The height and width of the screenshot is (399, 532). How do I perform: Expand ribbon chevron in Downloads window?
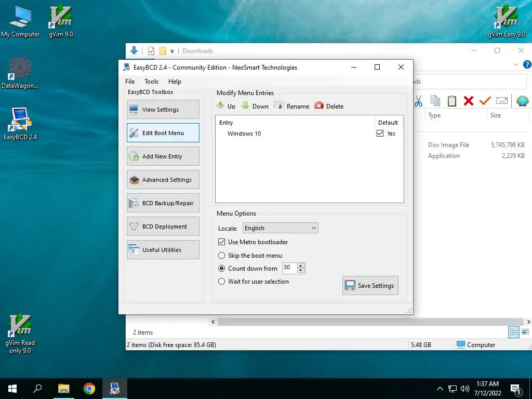click(516, 64)
